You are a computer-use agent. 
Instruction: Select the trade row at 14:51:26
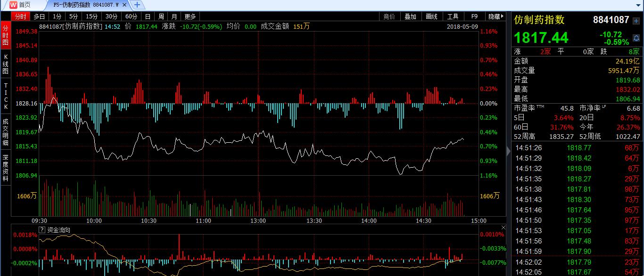pos(578,148)
